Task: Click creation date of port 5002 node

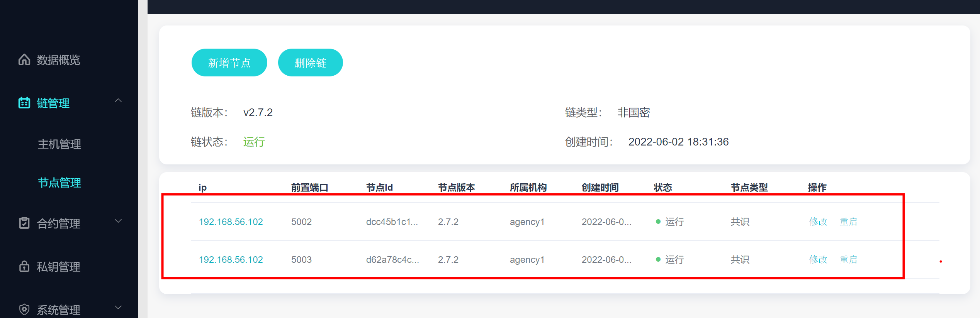Action: pyautogui.click(x=606, y=222)
